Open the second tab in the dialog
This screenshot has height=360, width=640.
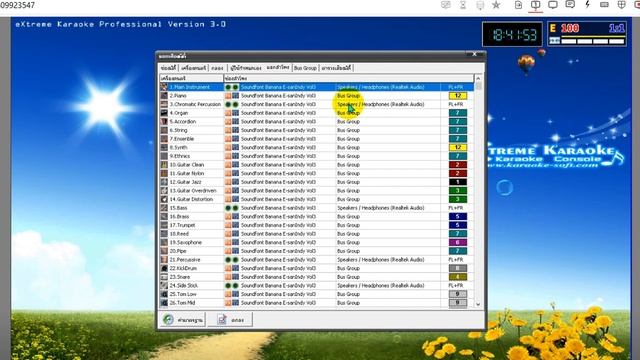[x=194, y=68]
